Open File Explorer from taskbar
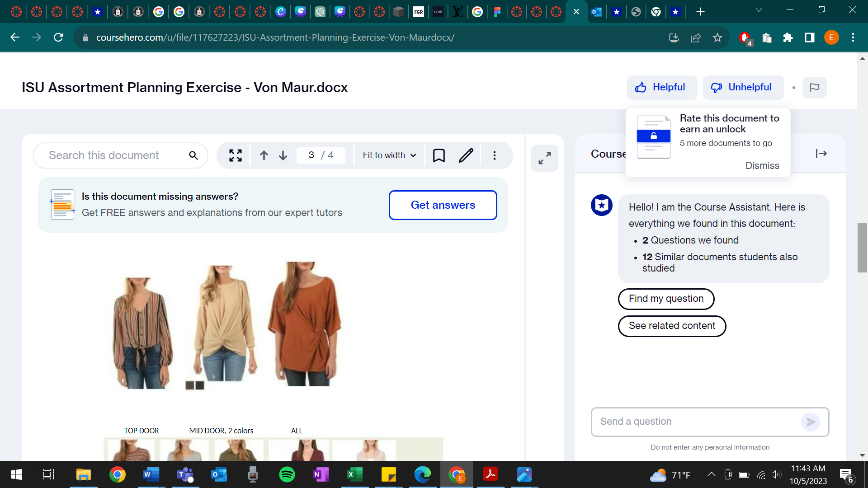Image resolution: width=868 pixels, height=488 pixels. 83,474
